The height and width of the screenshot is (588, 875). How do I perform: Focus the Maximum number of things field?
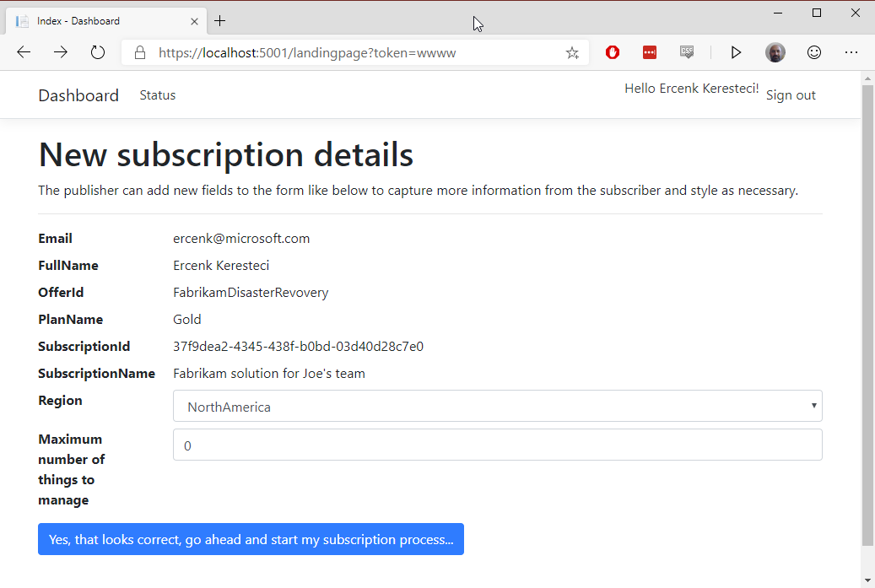498,445
